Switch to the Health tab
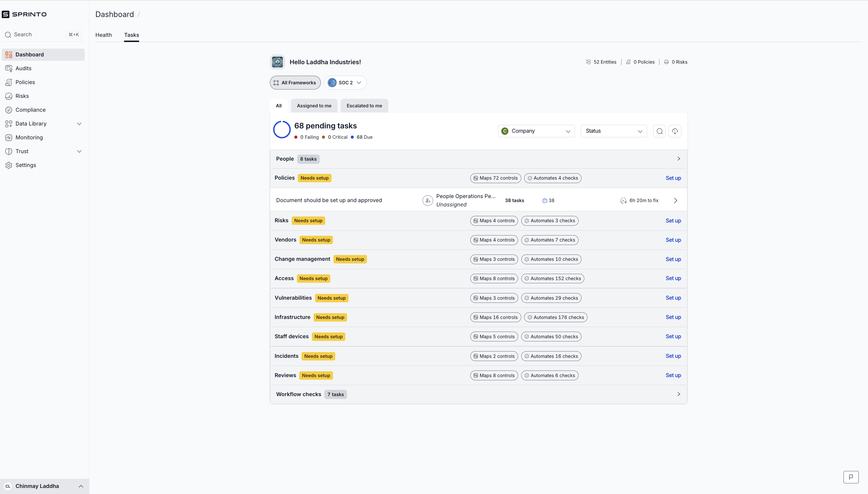The height and width of the screenshot is (494, 868). click(x=103, y=35)
